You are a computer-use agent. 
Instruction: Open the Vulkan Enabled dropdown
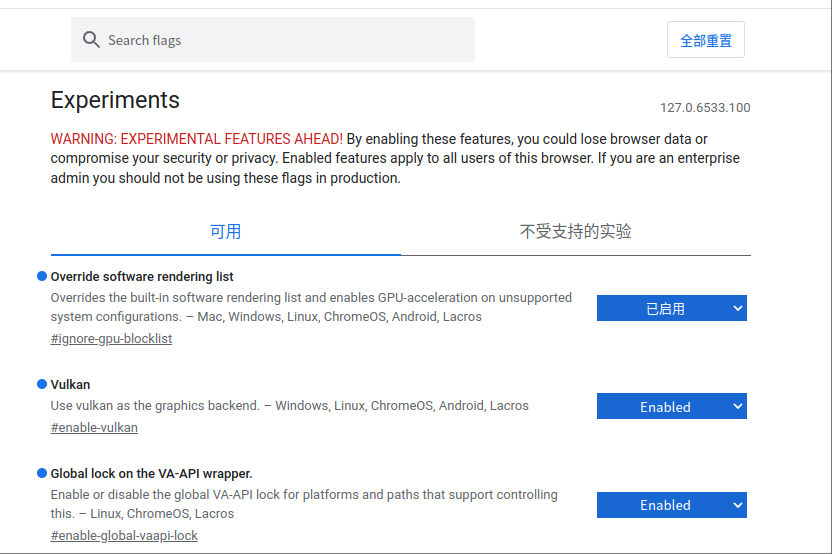click(672, 406)
